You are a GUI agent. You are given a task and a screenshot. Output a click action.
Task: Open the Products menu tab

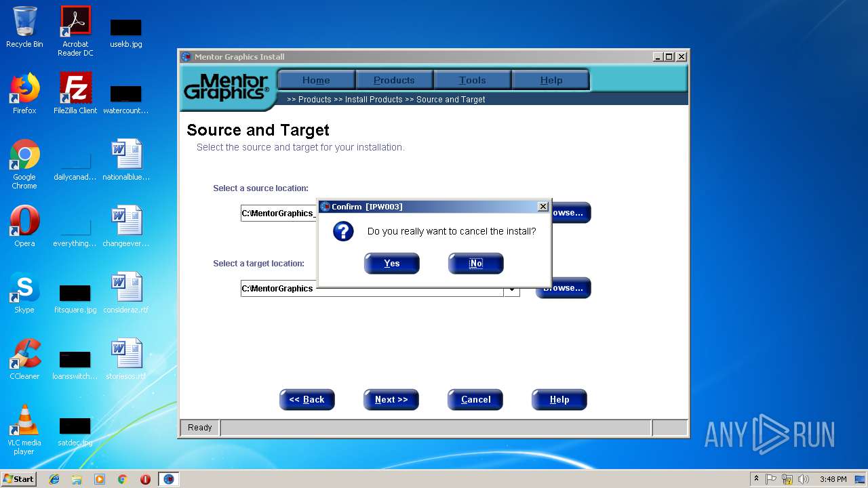(x=394, y=80)
